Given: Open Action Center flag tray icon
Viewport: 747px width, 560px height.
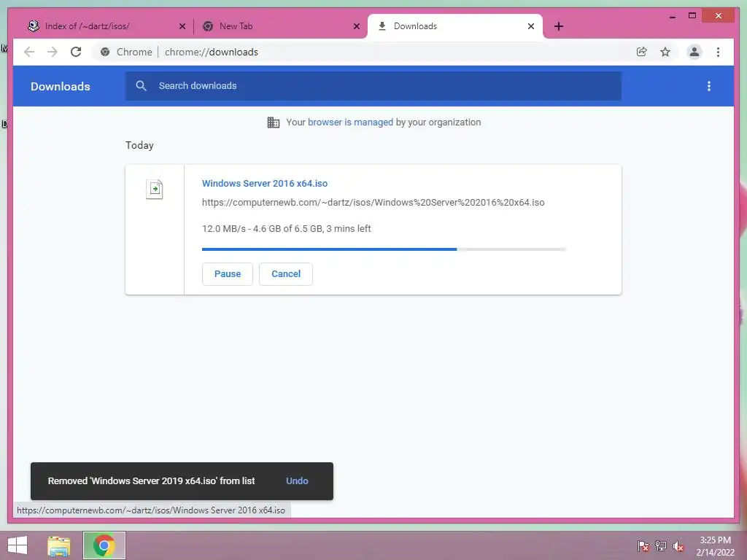Looking at the screenshot, I should (x=643, y=545).
